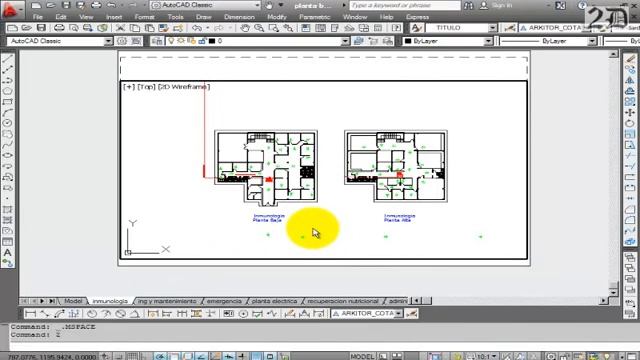Screen dimensions: 640x360
Task: Switch to the emergencia layout tab
Action: (x=224, y=301)
